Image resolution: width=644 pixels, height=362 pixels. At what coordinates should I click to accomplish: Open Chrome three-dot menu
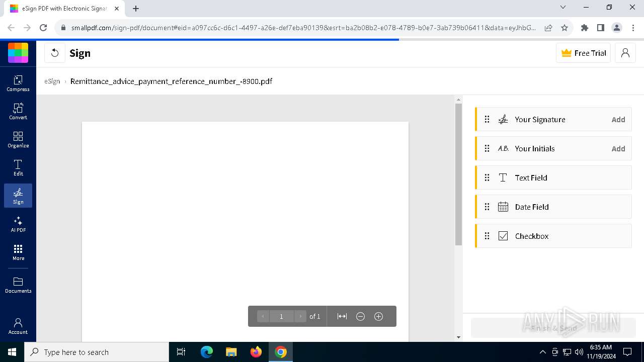tap(633, 28)
